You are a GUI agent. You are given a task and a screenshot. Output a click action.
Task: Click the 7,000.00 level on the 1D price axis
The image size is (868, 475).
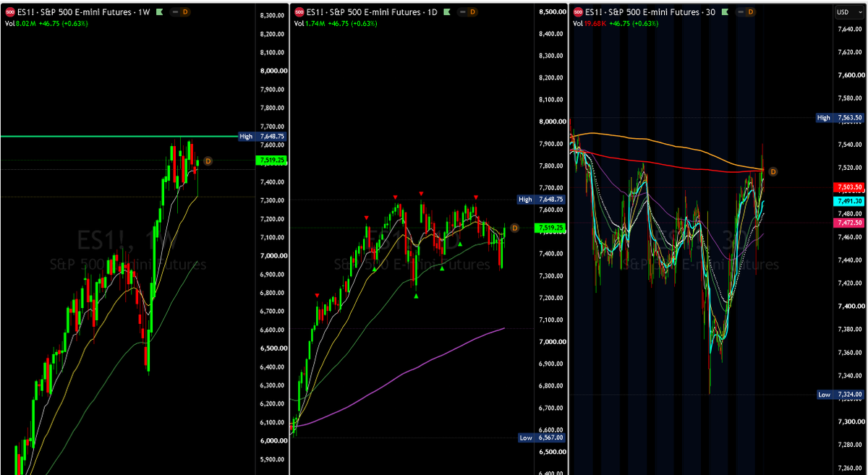(x=551, y=342)
